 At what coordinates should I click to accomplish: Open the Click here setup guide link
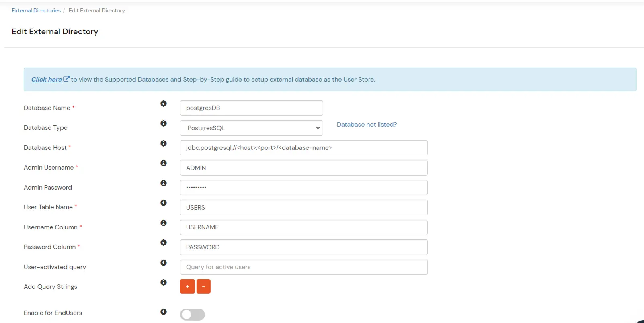click(47, 80)
